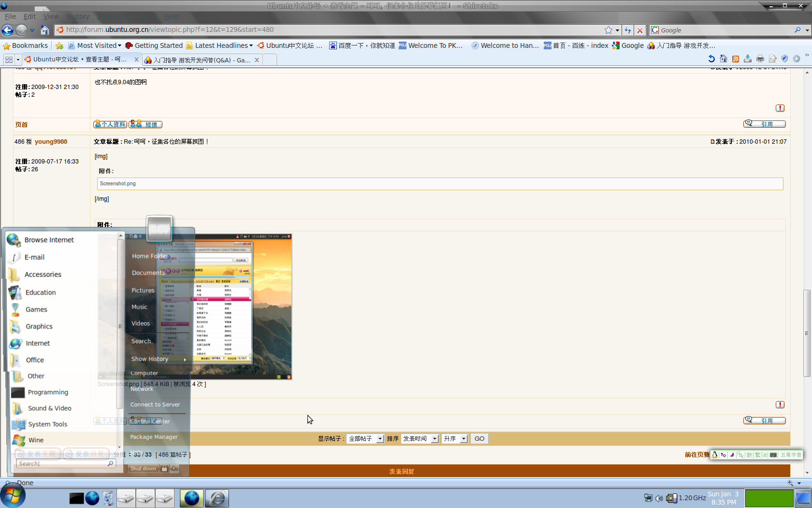This screenshot has height=508, width=812.
Task: Open the Accessories category in the start menu
Action: pyautogui.click(x=43, y=274)
